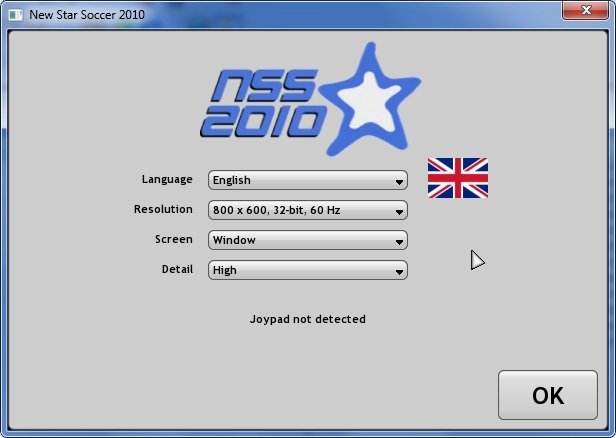Open the Detail dropdown showing High
This screenshot has width=616, height=438.
tap(307, 270)
